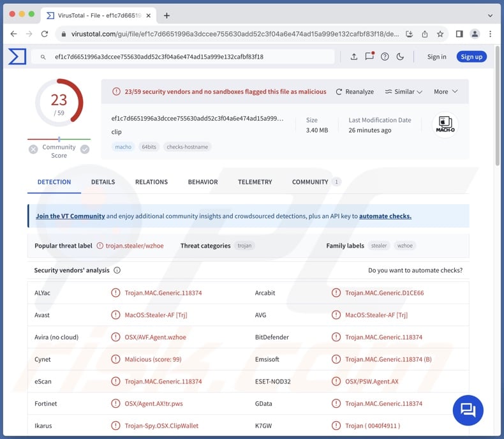Open the Chrome profile icon
The height and width of the screenshot is (439, 504).
pyautogui.click(x=475, y=34)
